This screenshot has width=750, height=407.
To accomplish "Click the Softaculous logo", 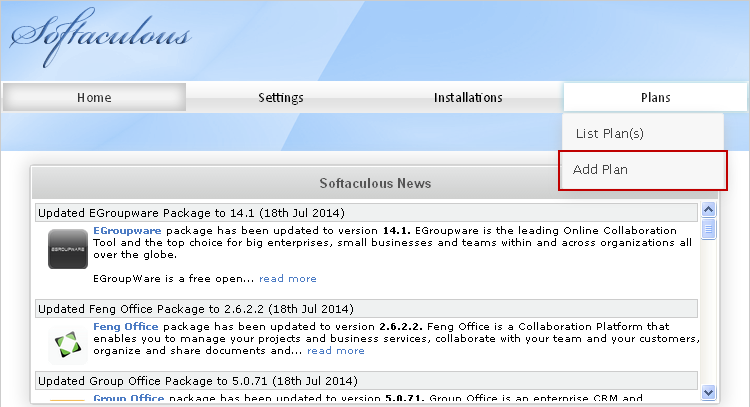I will pos(100,37).
